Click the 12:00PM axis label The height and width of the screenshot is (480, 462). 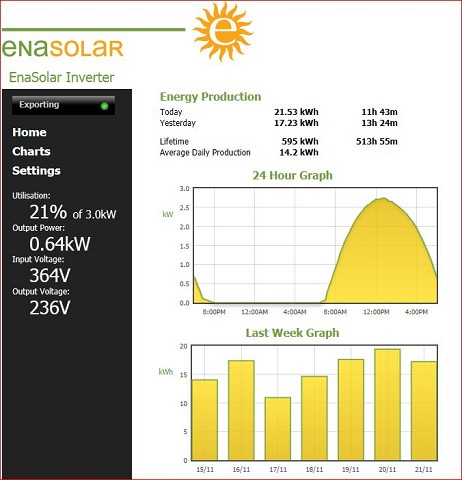(x=376, y=312)
